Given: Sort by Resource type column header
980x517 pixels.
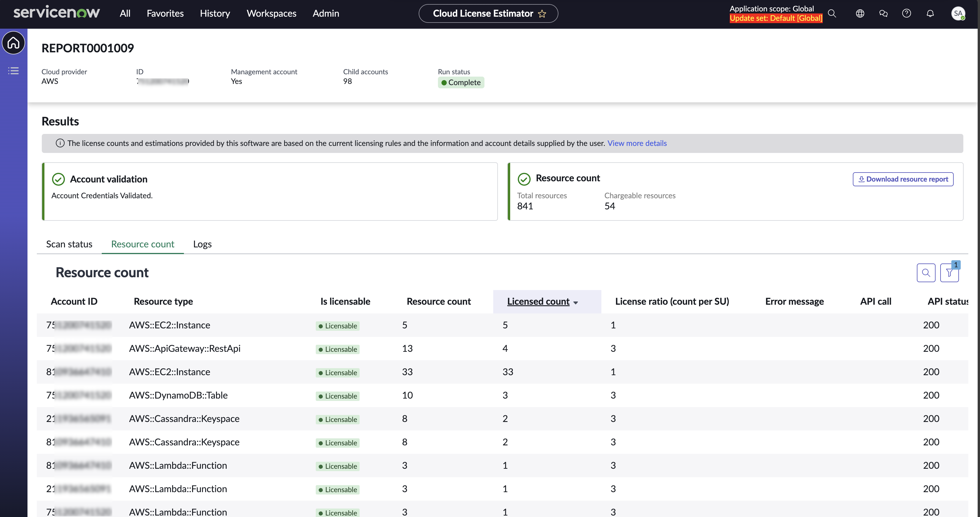Looking at the screenshot, I should click(163, 301).
